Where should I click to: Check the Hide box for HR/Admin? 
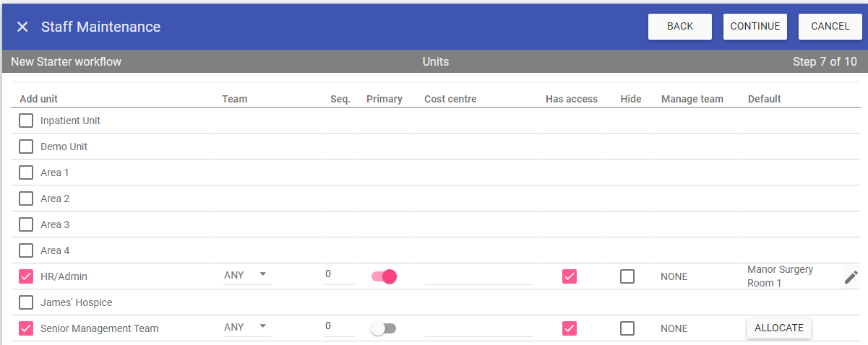627,276
